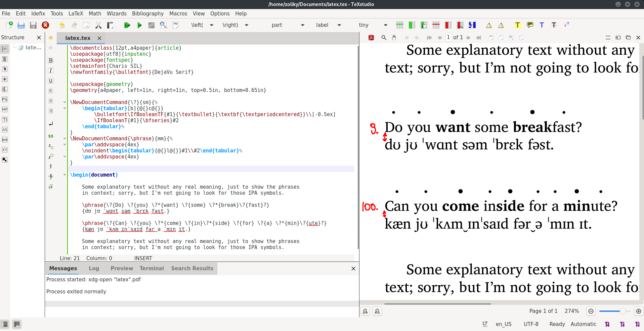The height and width of the screenshot is (331, 644).
Task: Select the latex.tex editor tab
Action: coord(78,38)
